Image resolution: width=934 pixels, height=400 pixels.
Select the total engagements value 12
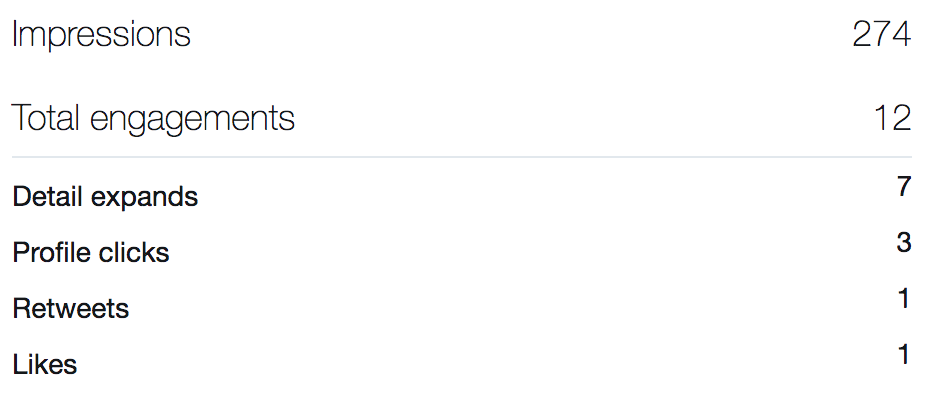892,119
